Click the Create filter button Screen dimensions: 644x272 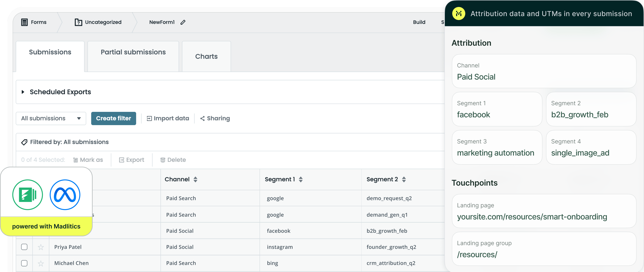point(113,118)
